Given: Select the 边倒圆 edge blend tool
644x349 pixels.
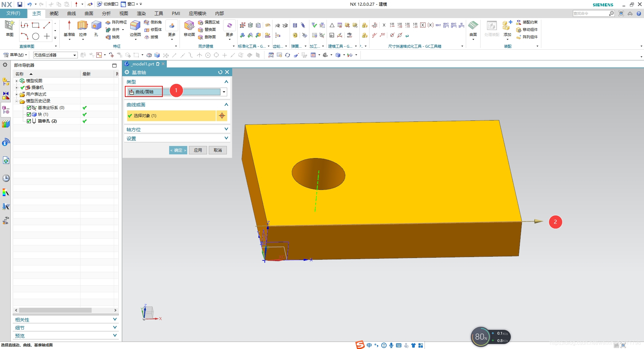Looking at the screenshot, I should coord(135,28).
